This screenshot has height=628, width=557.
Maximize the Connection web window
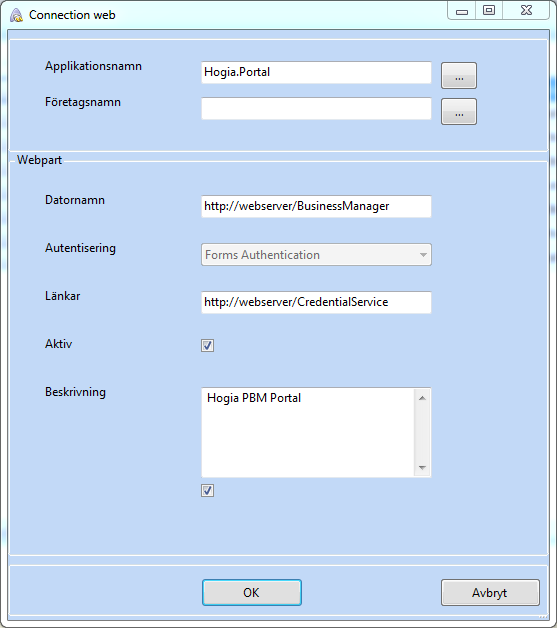[x=489, y=11]
